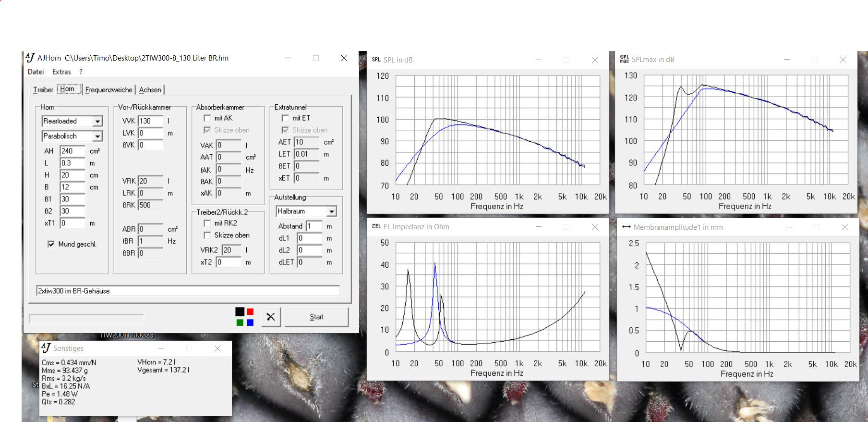Click the X cancel button beside Start
This screenshot has width=868, height=422.
tap(271, 317)
